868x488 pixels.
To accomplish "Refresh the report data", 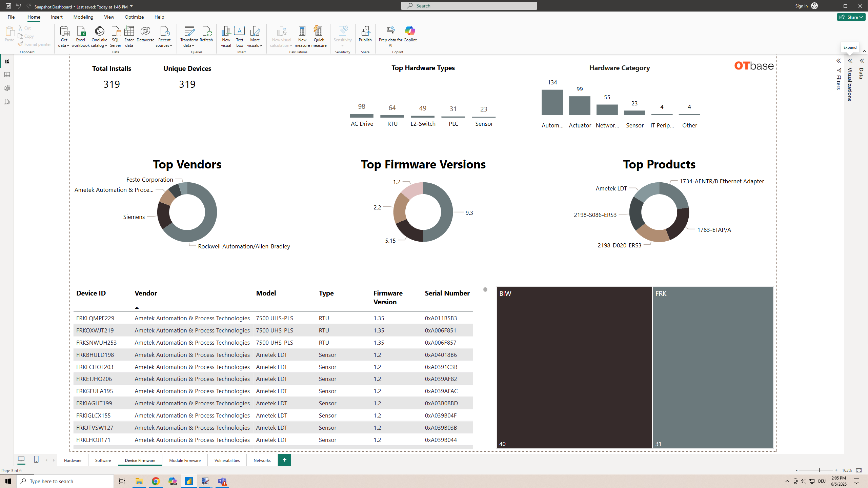I will 206,34.
